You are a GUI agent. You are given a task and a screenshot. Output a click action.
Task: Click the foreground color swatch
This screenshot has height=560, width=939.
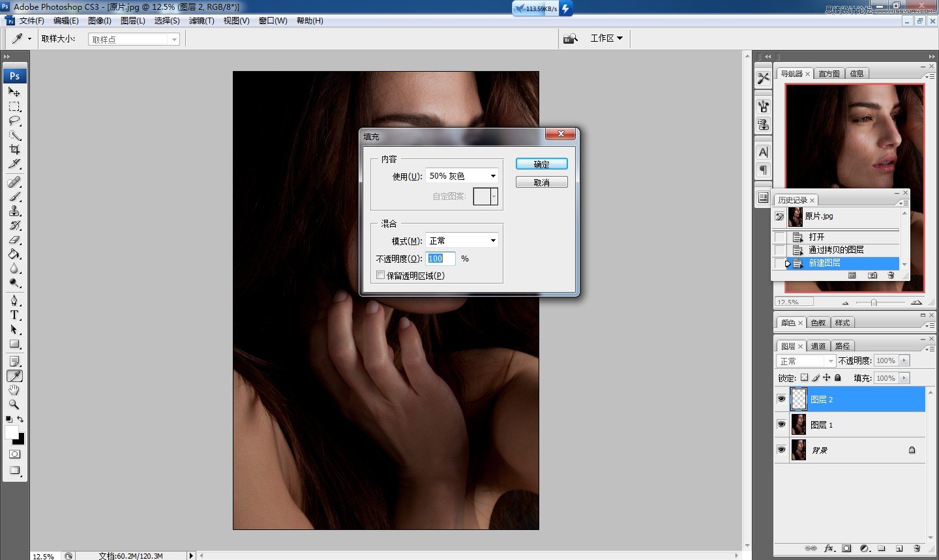click(12, 433)
